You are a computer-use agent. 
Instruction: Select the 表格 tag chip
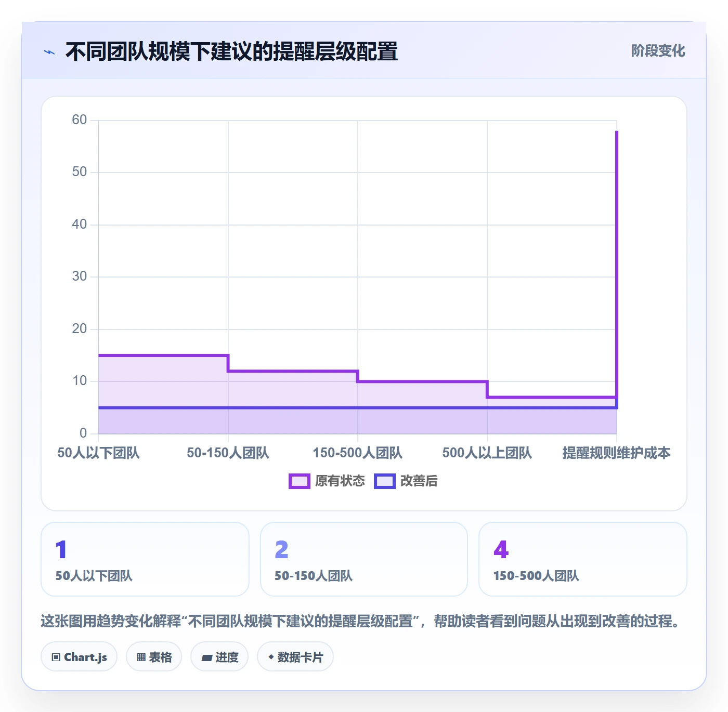coord(154,657)
